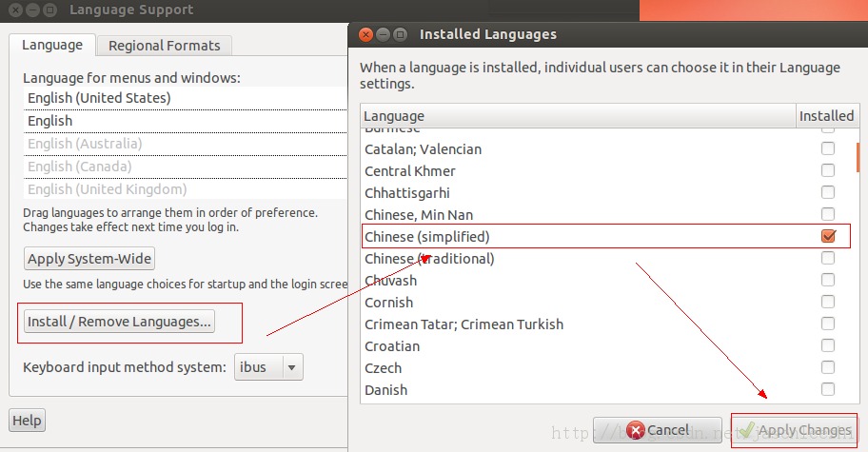Click the Apply System-Wide button
This screenshot has height=452, width=868.
[x=89, y=259]
